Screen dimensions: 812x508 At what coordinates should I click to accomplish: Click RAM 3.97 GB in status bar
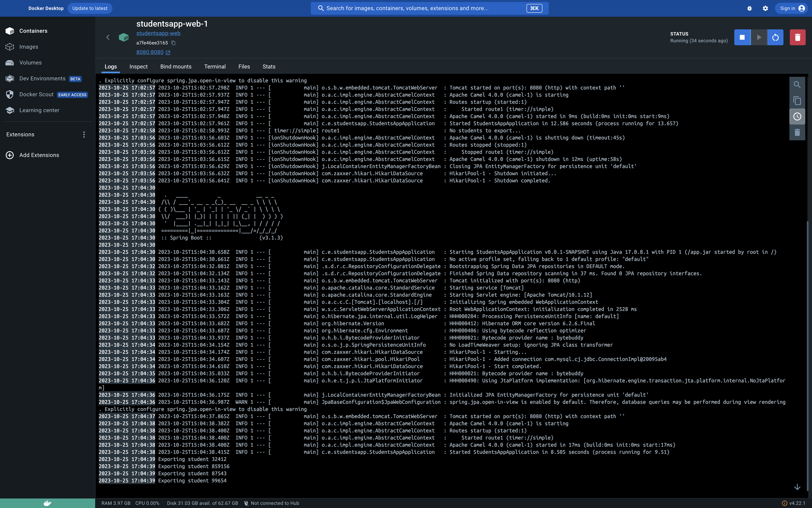pos(116,503)
